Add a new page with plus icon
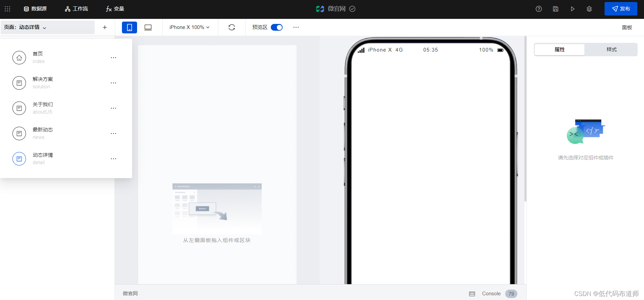 tap(105, 27)
